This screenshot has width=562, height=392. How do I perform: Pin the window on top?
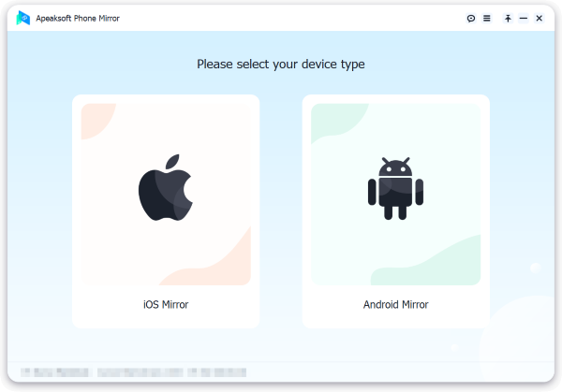coord(508,19)
